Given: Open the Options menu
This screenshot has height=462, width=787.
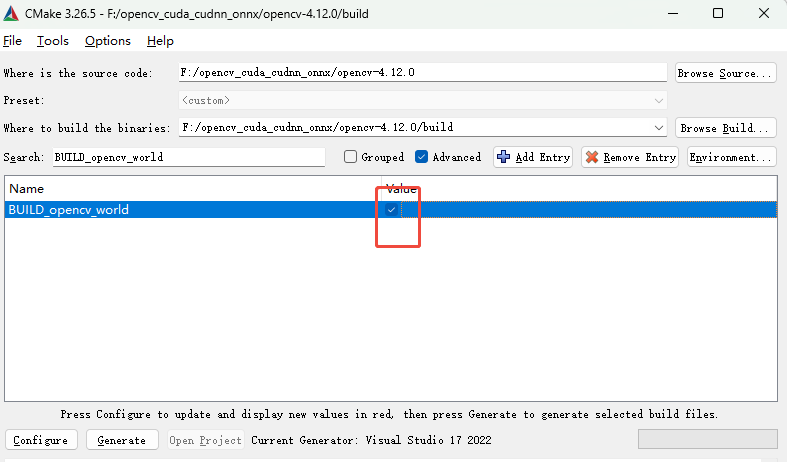Looking at the screenshot, I should tap(107, 41).
